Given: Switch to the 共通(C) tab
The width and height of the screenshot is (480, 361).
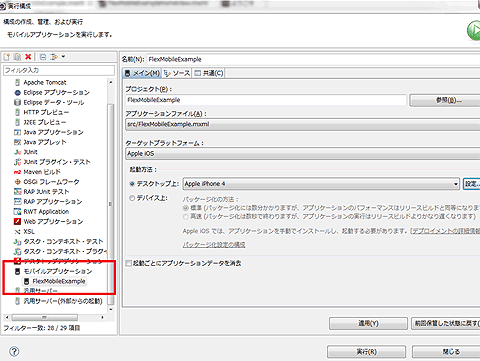Looking at the screenshot, I should (209, 73).
